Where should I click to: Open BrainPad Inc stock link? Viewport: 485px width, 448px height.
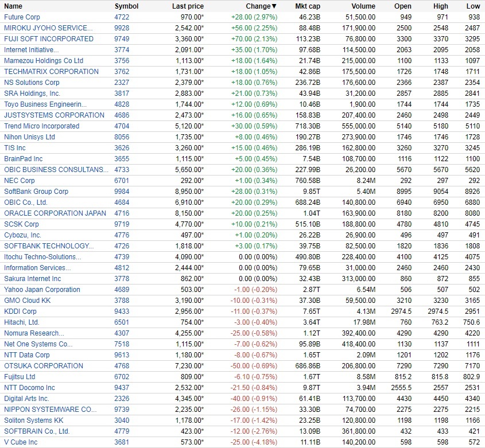(23, 159)
